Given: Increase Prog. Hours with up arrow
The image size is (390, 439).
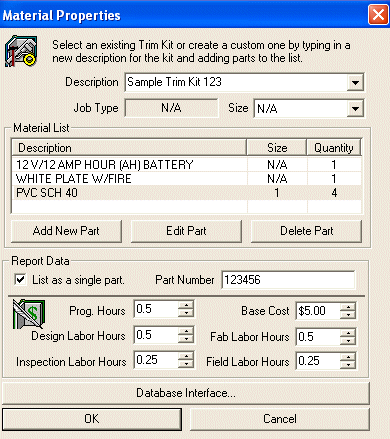Looking at the screenshot, I should pyautogui.click(x=186, y=305).
